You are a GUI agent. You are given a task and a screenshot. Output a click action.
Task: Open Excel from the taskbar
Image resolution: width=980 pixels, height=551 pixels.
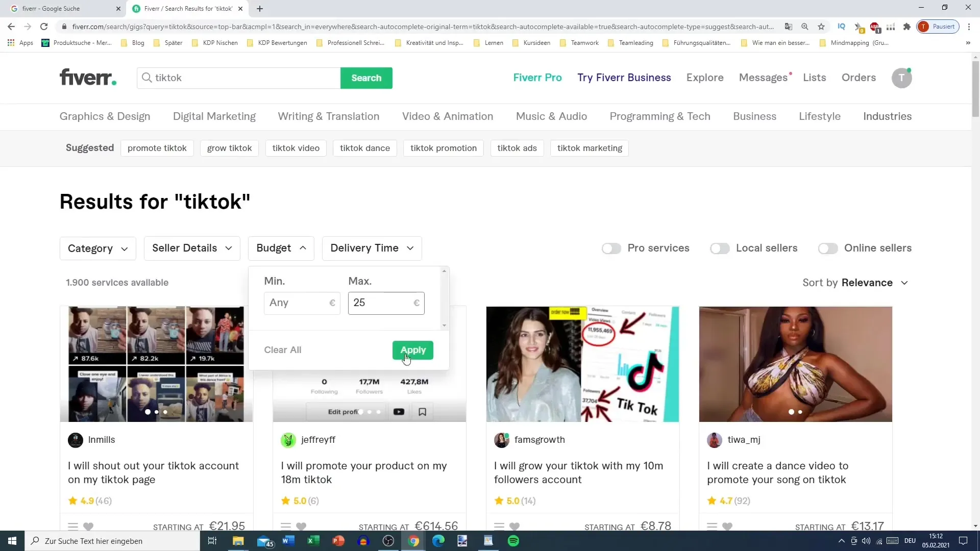pyautogui.click(x=313, y=541)
